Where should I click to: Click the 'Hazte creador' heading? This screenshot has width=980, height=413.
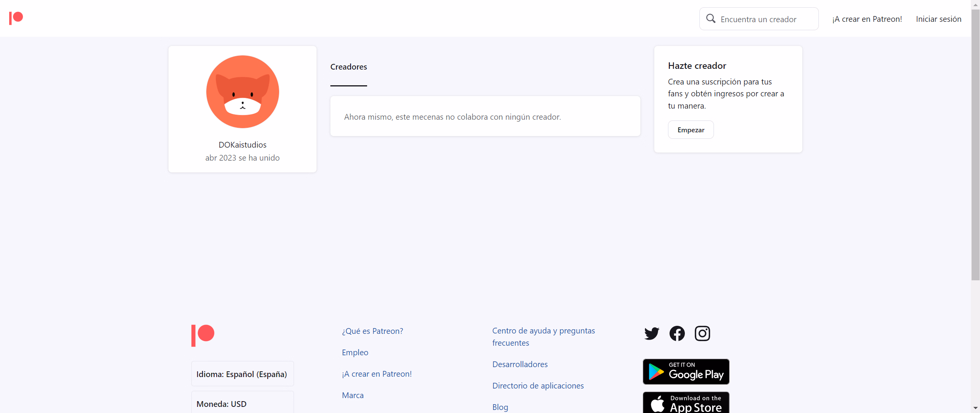click(x=697, y=66)
